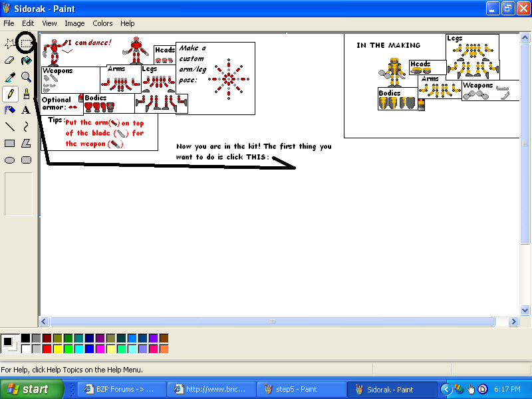Pick the Airbrush spray can tool
This screenshot has width=532, height=399.
pos(10,110)
